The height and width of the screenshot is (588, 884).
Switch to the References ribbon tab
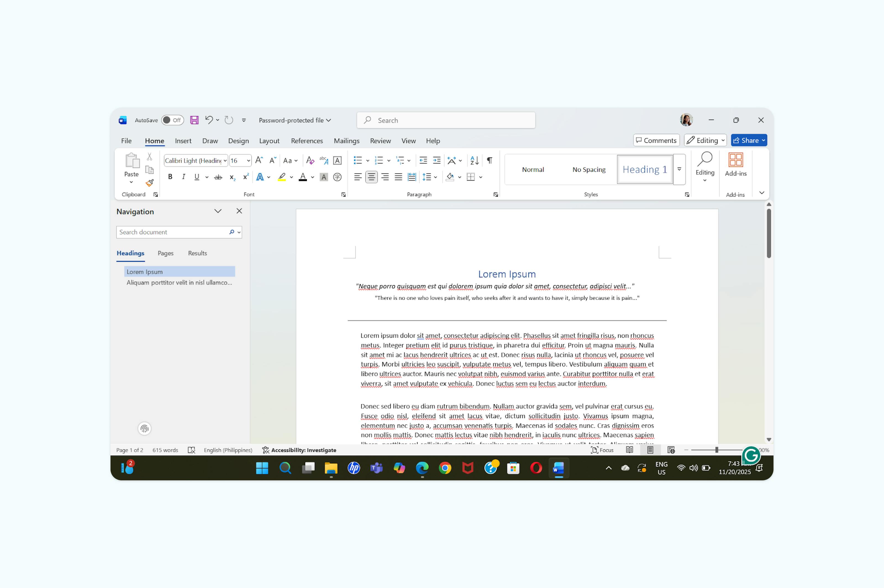click(x=307, y=141)
